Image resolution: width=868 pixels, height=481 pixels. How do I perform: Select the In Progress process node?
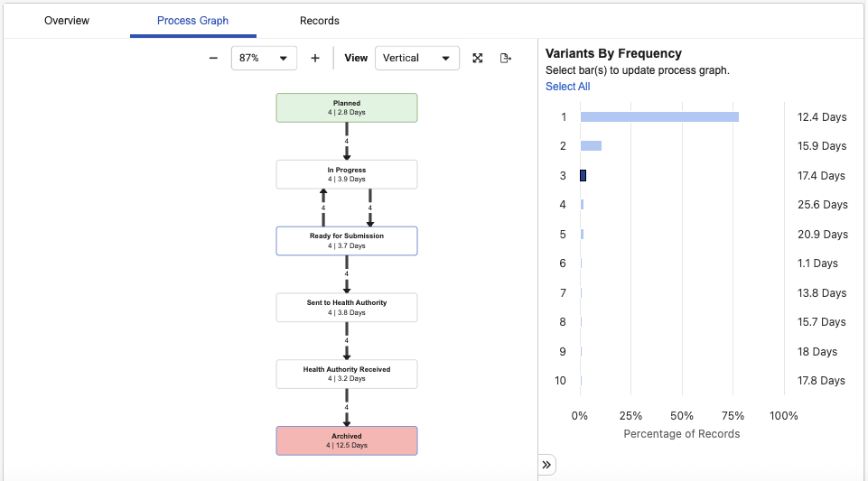347,174
